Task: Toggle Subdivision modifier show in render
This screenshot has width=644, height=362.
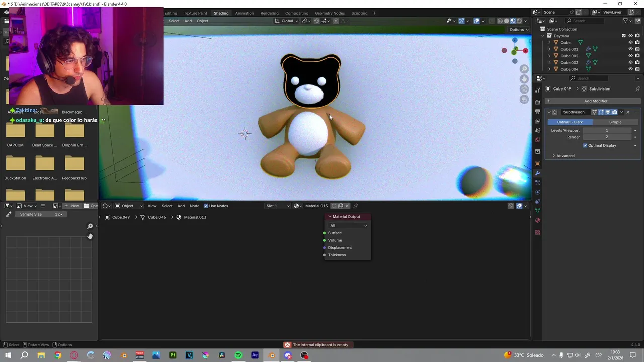Action: tap(614, 112)
